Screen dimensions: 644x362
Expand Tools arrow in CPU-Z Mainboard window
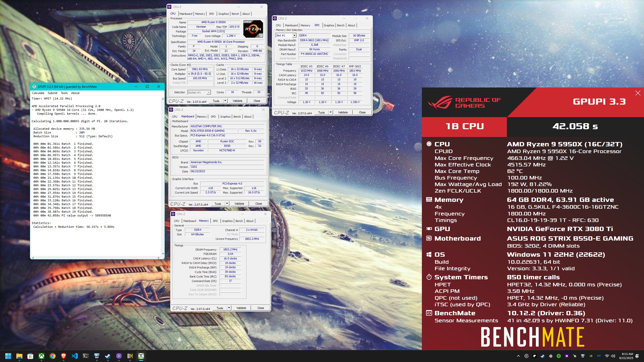[x=227, y=204]
